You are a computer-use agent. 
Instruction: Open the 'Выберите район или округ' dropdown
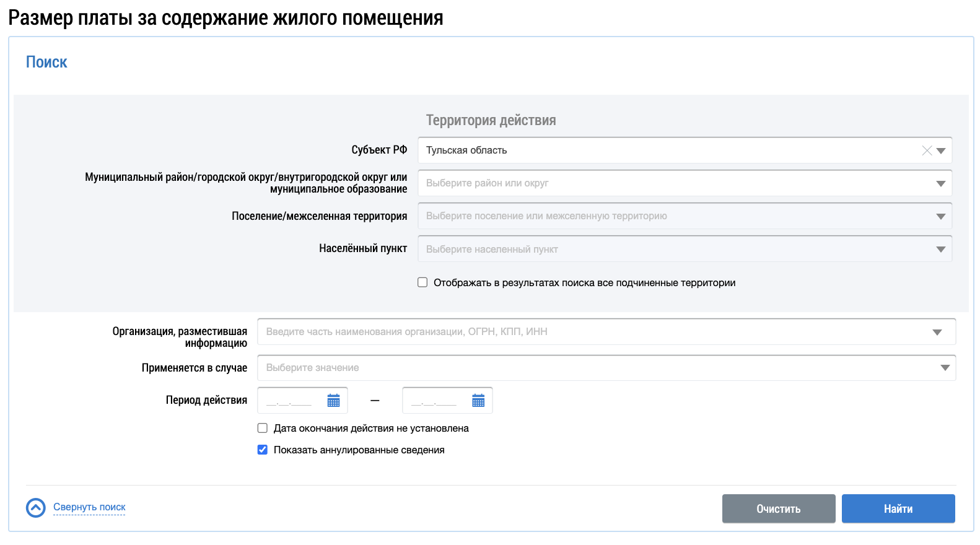[x=675, y=183]
